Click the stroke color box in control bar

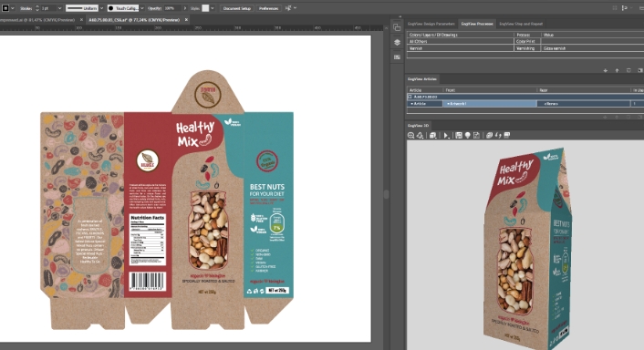click(5, 8)
